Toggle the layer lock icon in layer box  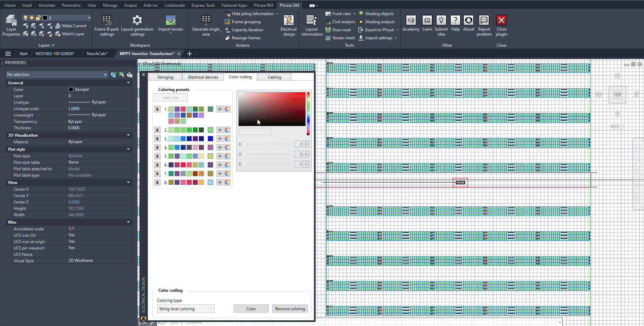tap(38, 18)
